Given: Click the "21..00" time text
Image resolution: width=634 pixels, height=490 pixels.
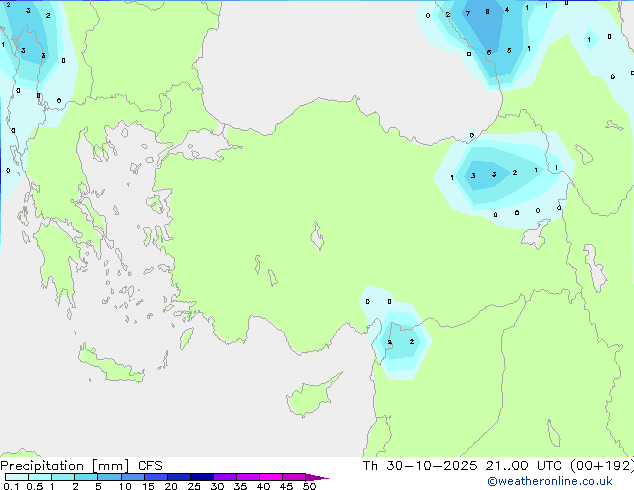Looking at the screenshot, I should pyautogui.click(x=507, y=466).
